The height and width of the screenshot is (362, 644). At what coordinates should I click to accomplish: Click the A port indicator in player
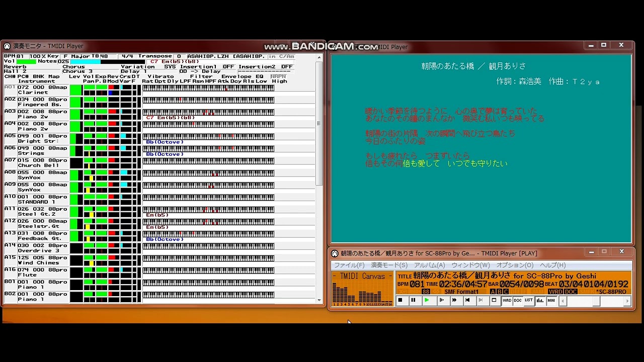click(x=493, y=292)
